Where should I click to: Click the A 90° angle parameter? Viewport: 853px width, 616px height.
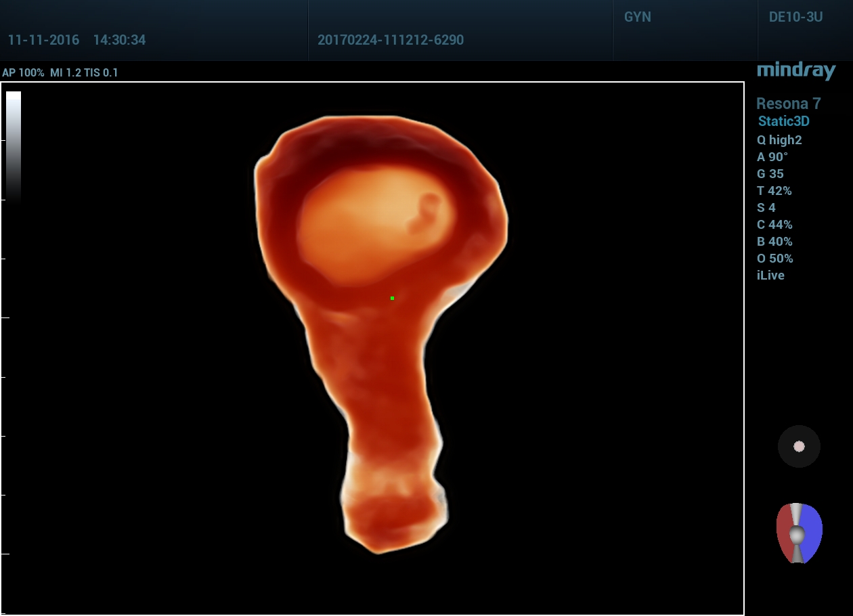click(772, 157)
